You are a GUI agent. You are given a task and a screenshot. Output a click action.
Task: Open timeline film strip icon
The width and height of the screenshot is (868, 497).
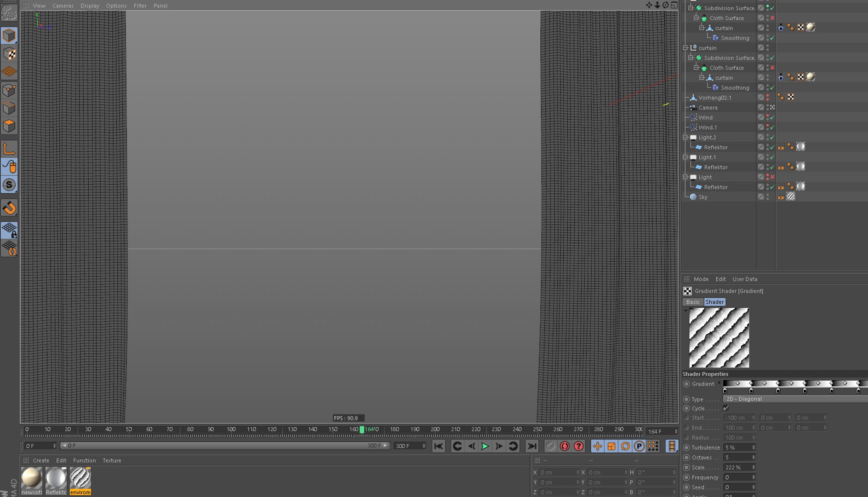[x=672, y=446]
